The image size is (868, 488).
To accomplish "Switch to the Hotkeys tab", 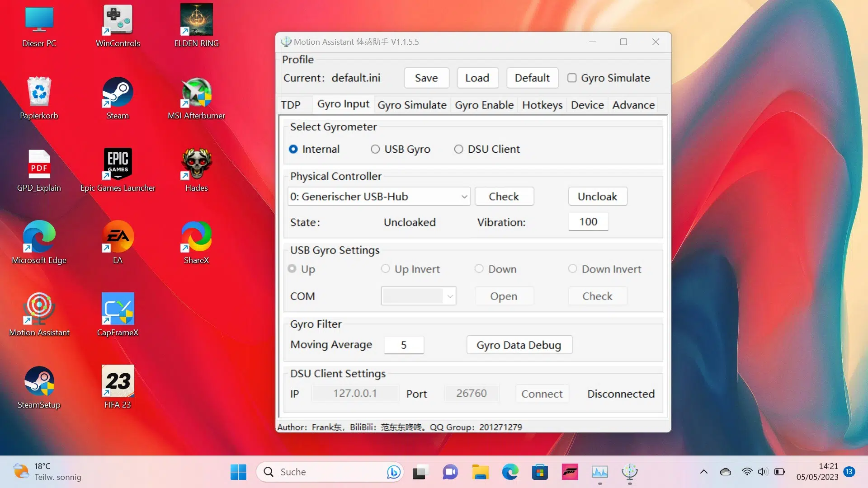I will tap(542, 105).
